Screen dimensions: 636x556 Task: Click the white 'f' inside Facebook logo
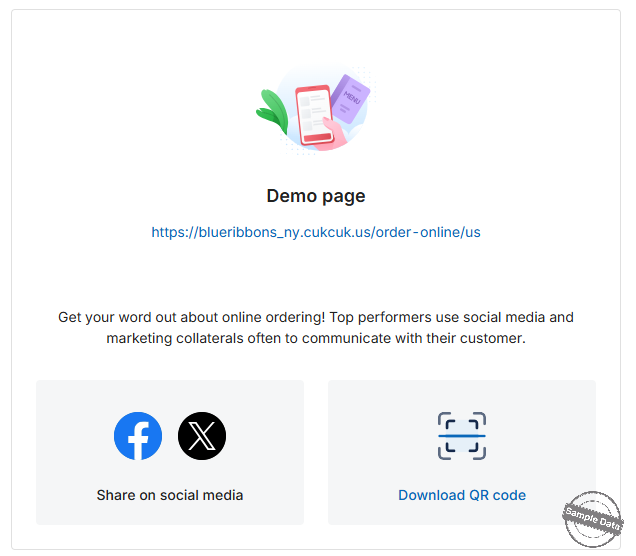tap(139, 440)
